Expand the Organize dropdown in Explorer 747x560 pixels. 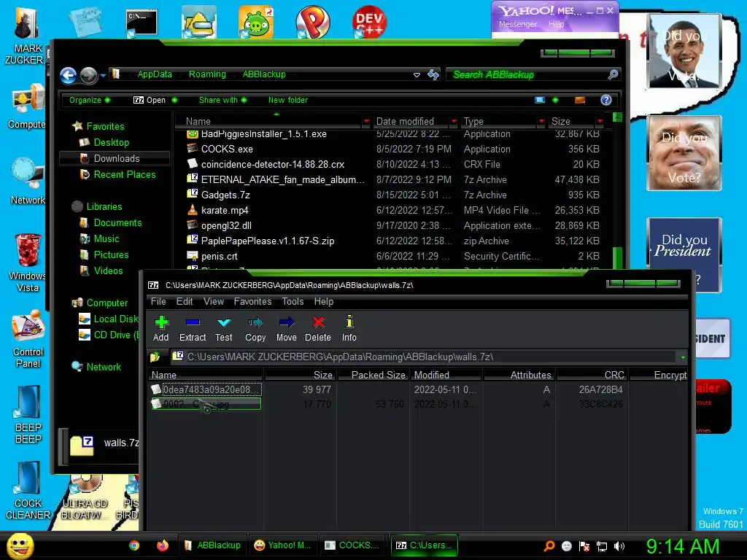point(90,100)
